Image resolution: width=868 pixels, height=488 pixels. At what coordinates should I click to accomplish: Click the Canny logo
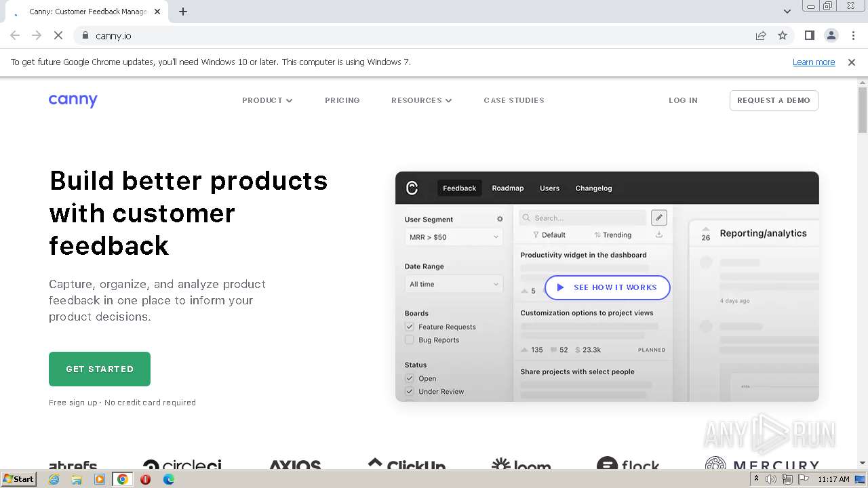pos(73,100)
